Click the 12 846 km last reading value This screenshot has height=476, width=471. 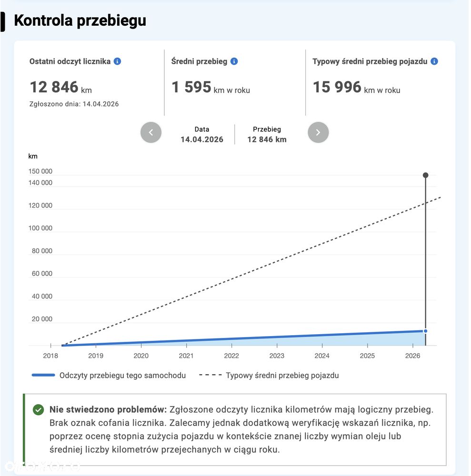[x=61, y=87]
